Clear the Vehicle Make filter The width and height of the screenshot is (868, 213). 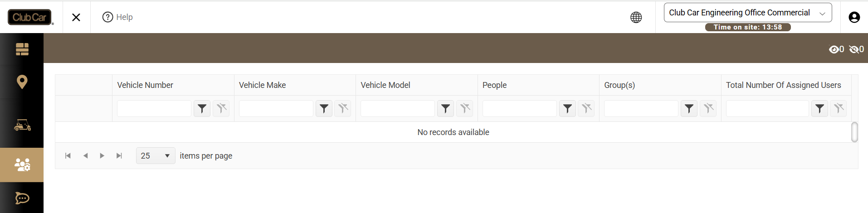(343, 109)
